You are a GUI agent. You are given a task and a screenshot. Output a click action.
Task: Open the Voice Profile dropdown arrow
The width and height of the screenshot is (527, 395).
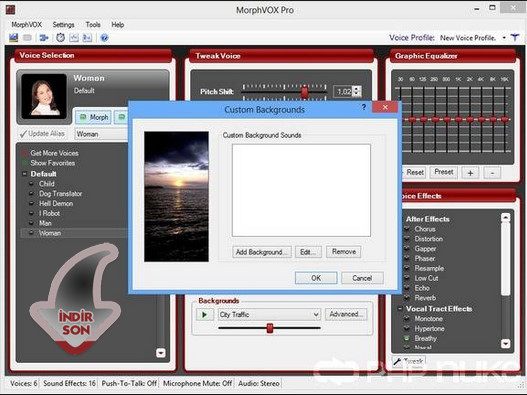(x=504, y=38)
